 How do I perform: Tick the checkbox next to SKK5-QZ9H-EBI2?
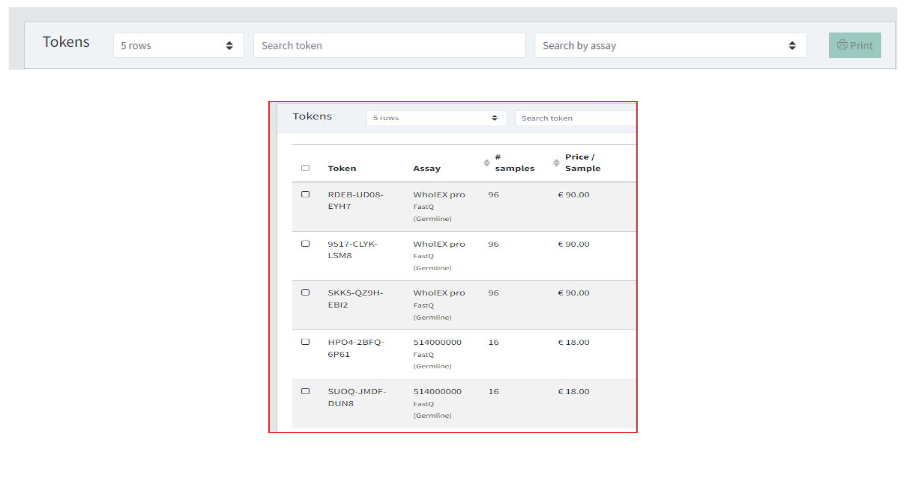click(305, 293)
